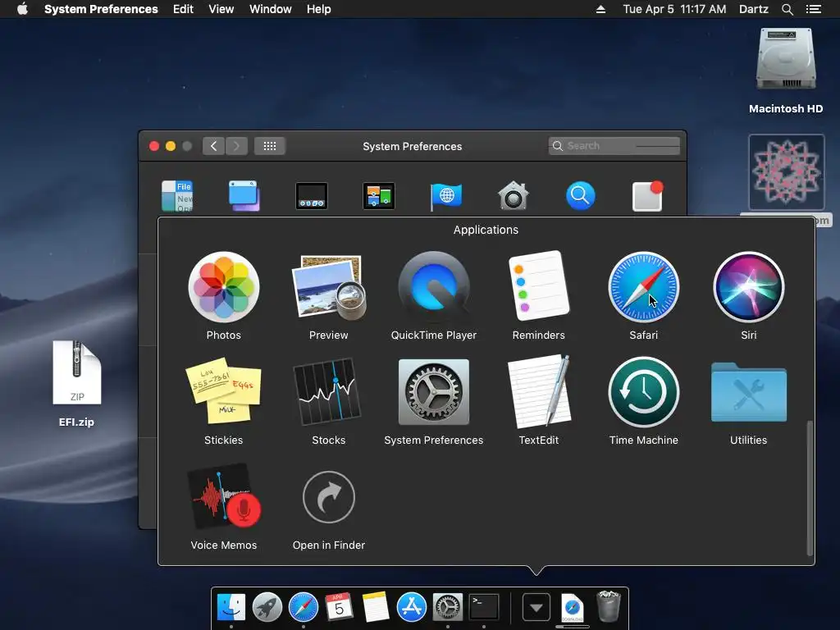
Task: Open the Downloads stack in the Dock
Action: click(x=572, y=608)
